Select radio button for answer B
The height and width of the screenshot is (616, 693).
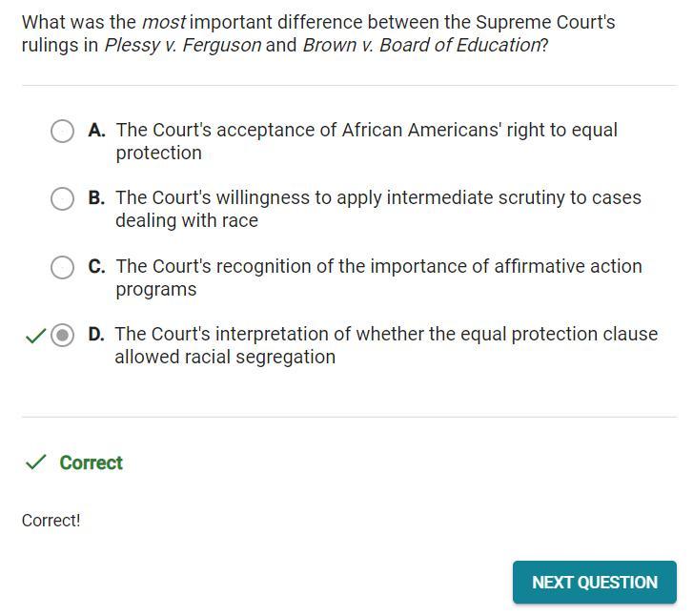[x=62, y=198]
